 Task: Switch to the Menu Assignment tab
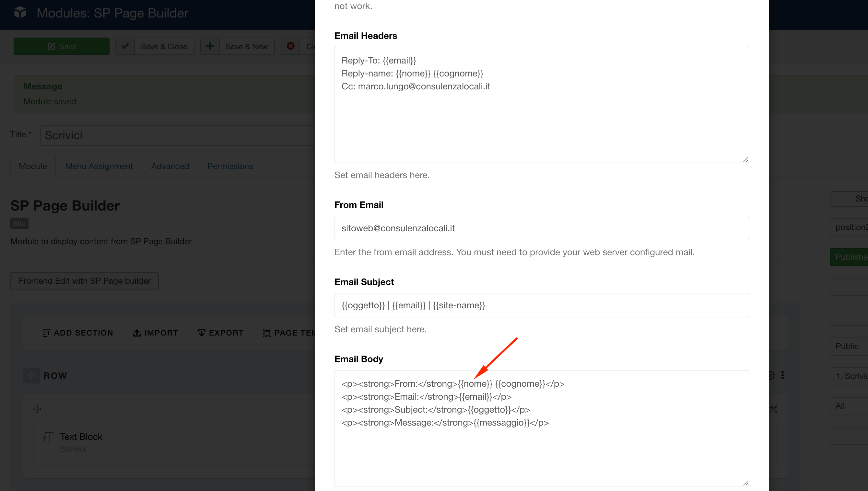coord(99,166)
